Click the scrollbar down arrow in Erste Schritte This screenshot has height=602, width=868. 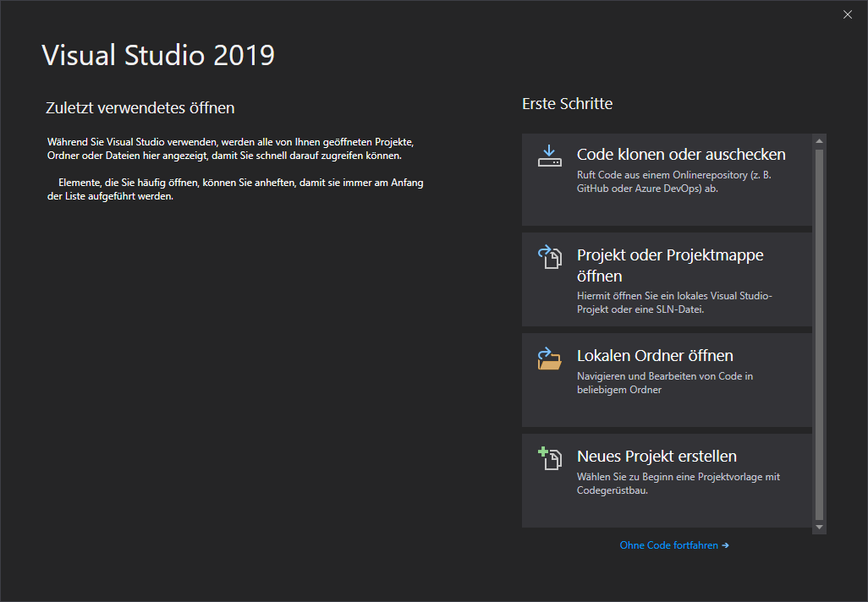coord(818,527)
